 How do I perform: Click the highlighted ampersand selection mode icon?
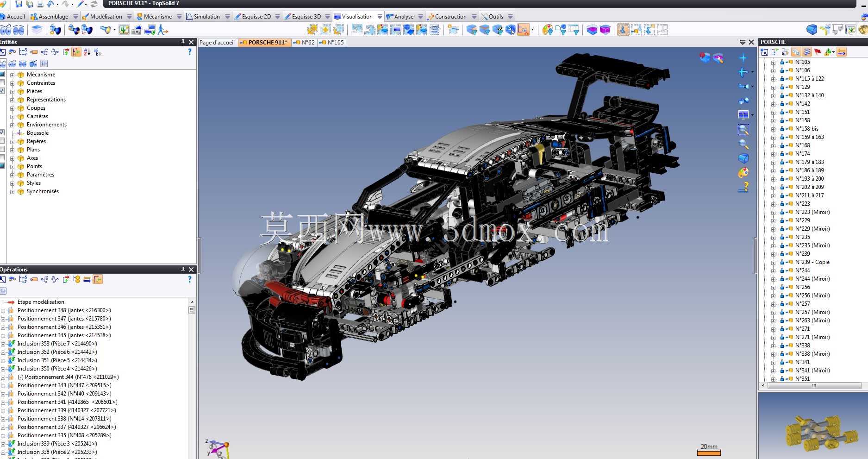pos(623,30)
